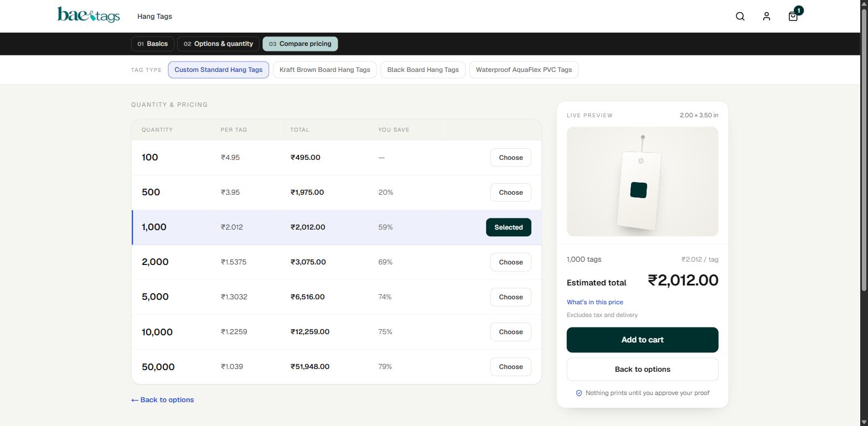This screenshot has height=426, width=868.
Task: Click the Selected button for 1,000
Action: tap(508, 227)
